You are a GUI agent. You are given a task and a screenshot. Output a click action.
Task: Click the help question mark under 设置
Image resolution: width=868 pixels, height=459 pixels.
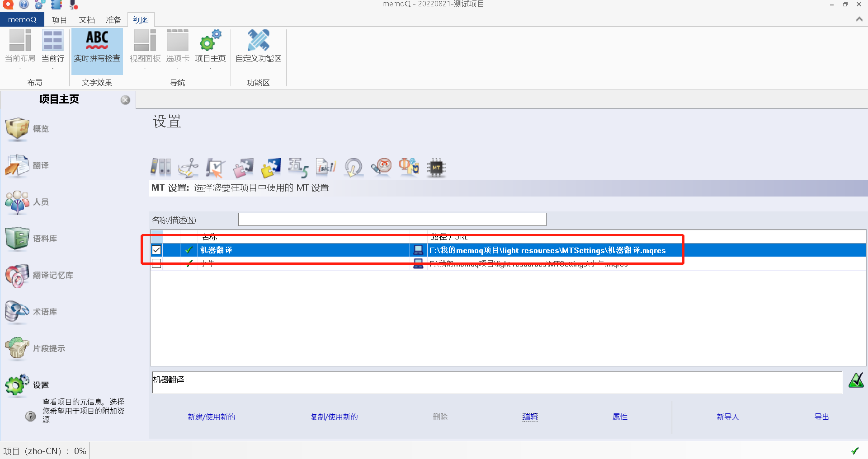click(x=30, y=416)
